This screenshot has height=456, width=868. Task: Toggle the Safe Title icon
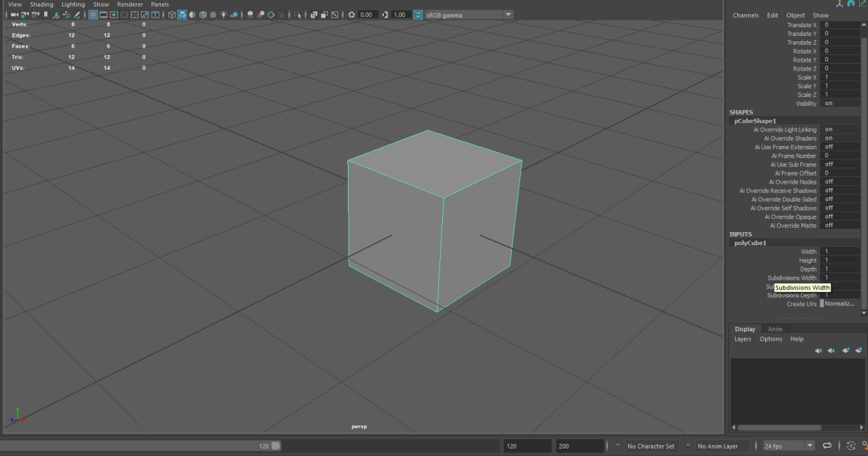point(155,14)
